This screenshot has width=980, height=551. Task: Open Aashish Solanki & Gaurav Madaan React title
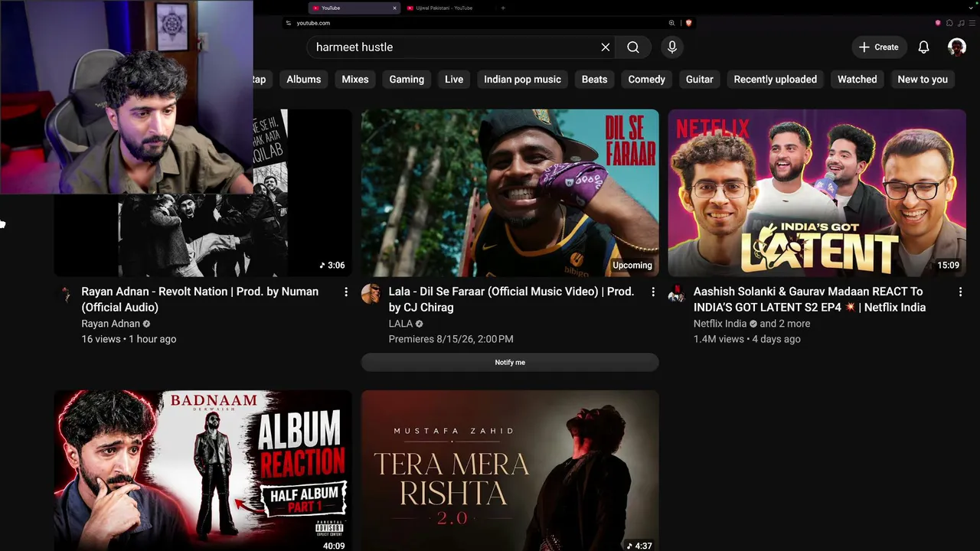809,299
